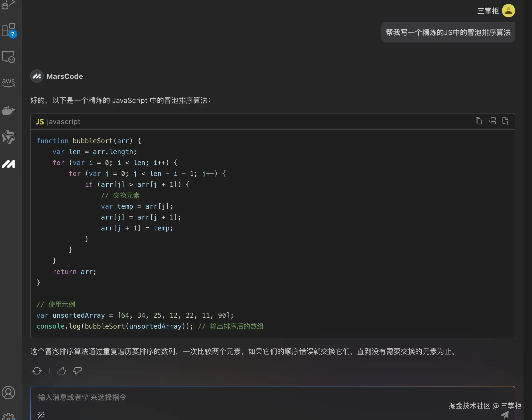This screenshot has height=420, width=532.
Task: Click the intro sentence starting 好的
Action: [120, 100]
